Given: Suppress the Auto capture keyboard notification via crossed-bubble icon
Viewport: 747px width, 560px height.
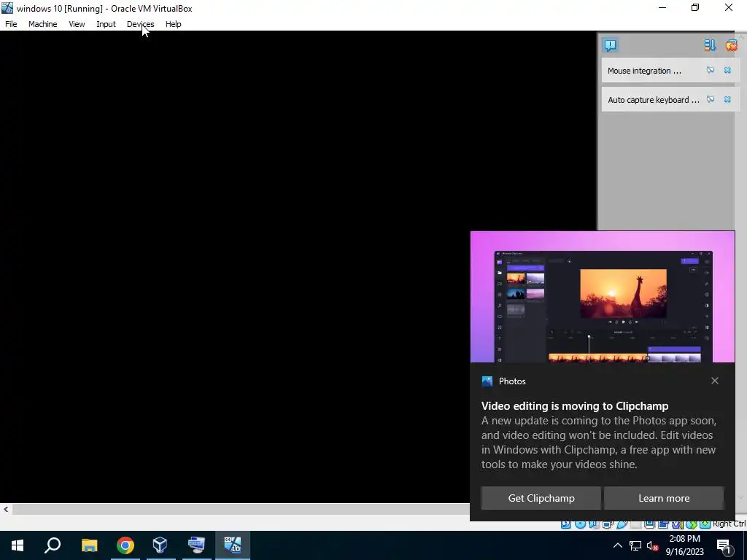Looking at the screenshot, I should (x=711, y=99).
